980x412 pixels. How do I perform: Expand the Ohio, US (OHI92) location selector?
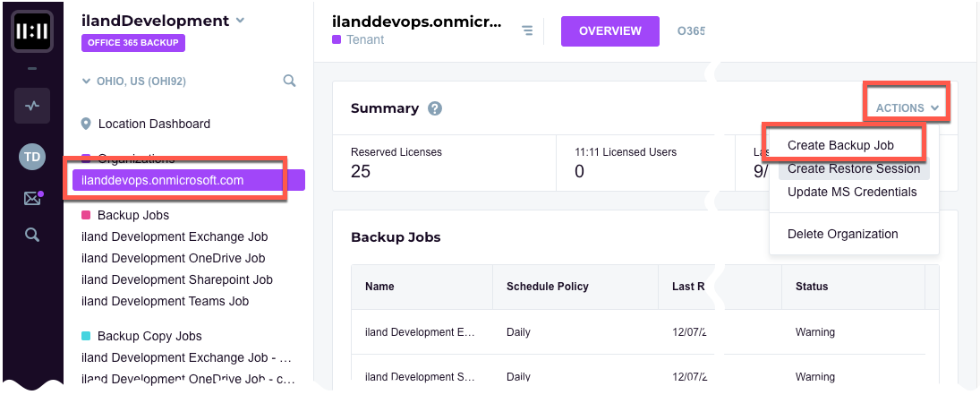134,81
